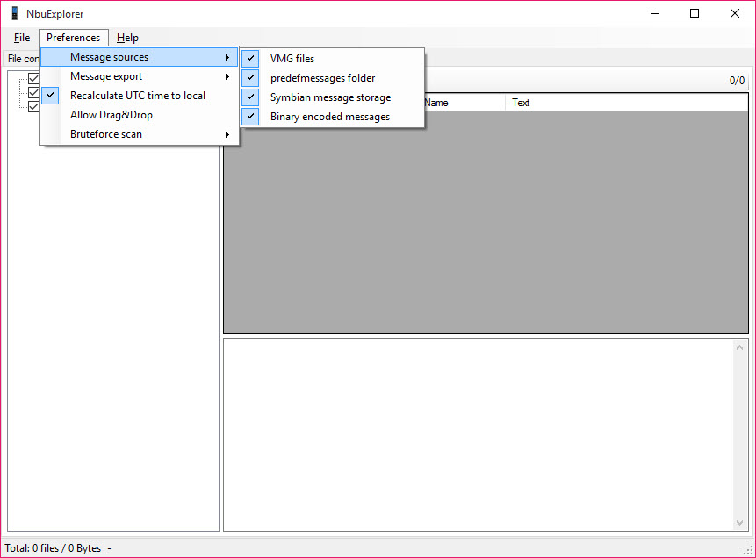This screenshot has height=558, width=756.
Task: Switch to the File content tab
Action: pos(22,58)
